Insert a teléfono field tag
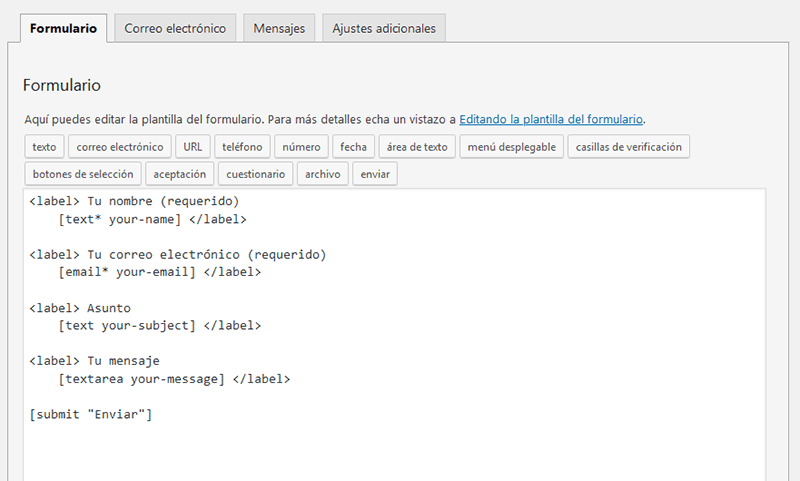This screenshot has height=481, width=800. [242, 147]
